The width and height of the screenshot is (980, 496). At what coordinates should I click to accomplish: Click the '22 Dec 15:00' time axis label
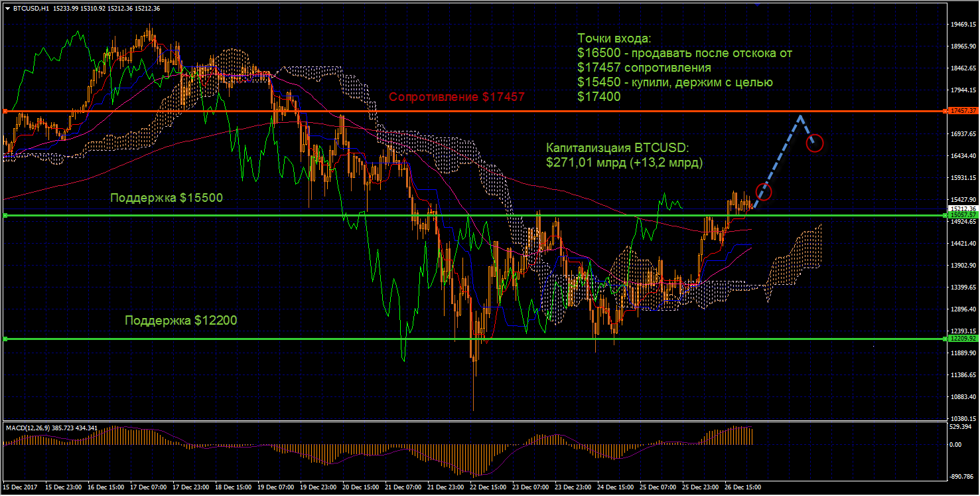coord(487,487)
